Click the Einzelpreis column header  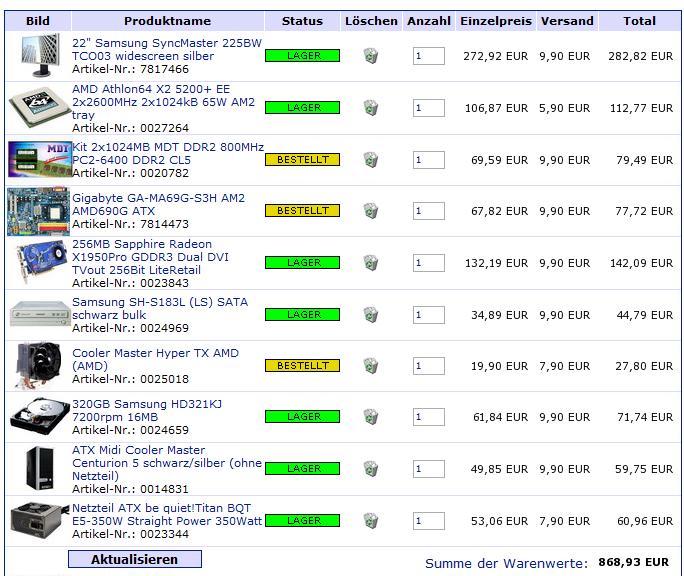496,21
